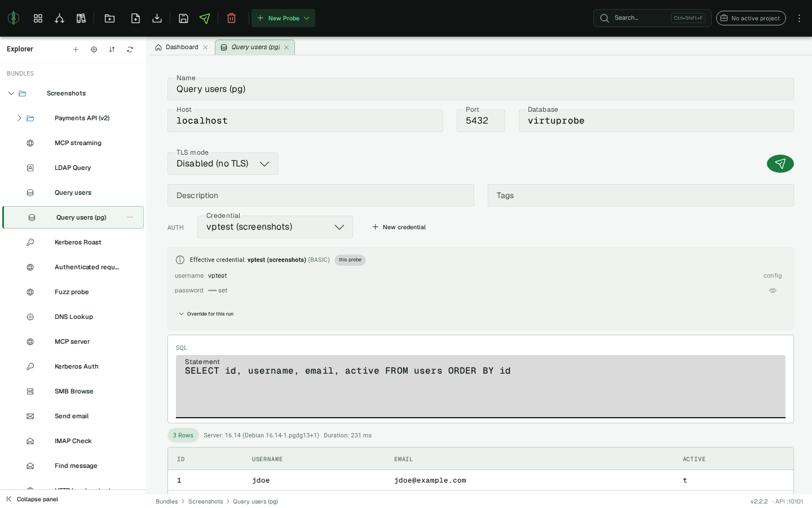
Task: Save the probe with the floppy icon
Action: pyautogui.click(x=183, y=18)
